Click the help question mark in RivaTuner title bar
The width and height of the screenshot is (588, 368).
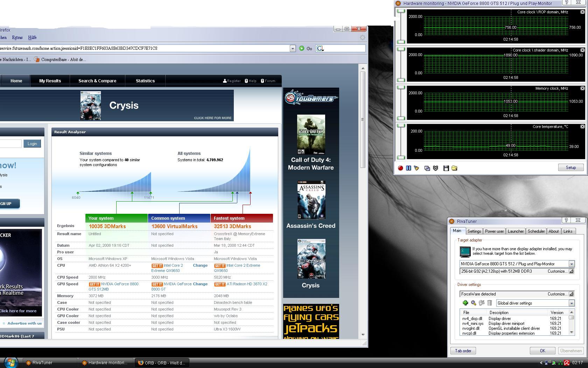566,220
